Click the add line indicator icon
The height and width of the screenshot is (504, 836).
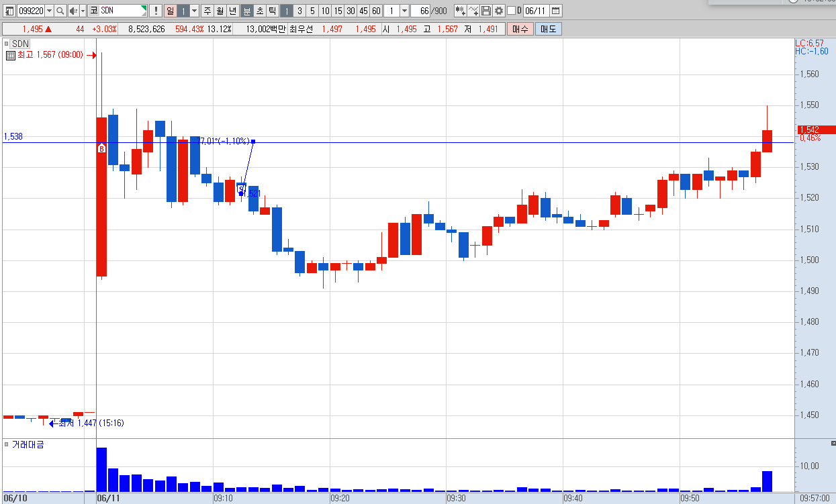point(473,11)
